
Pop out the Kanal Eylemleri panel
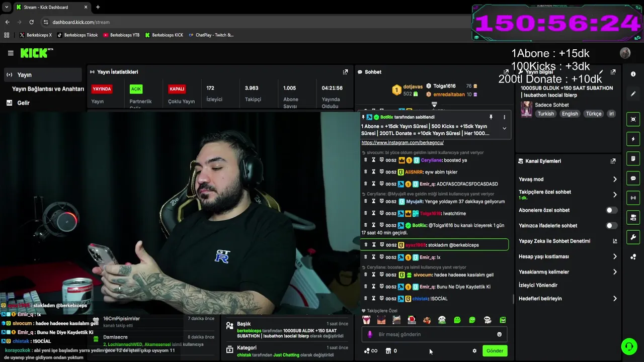613,161
